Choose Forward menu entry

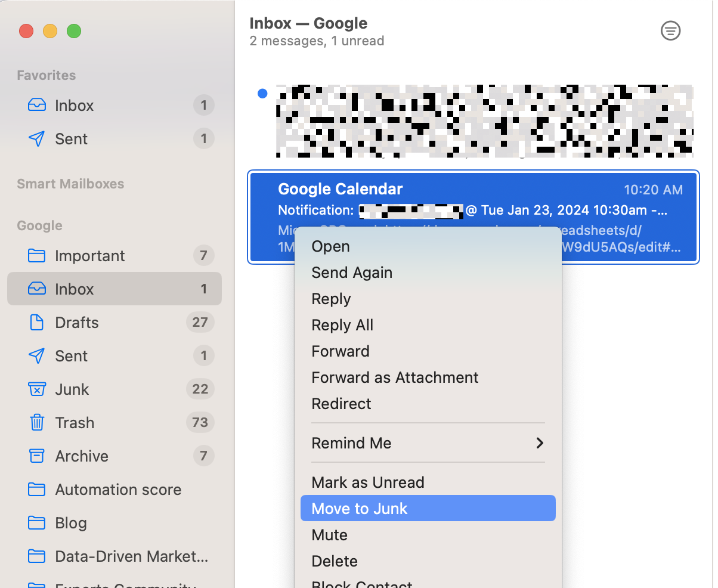pos(428,351)
